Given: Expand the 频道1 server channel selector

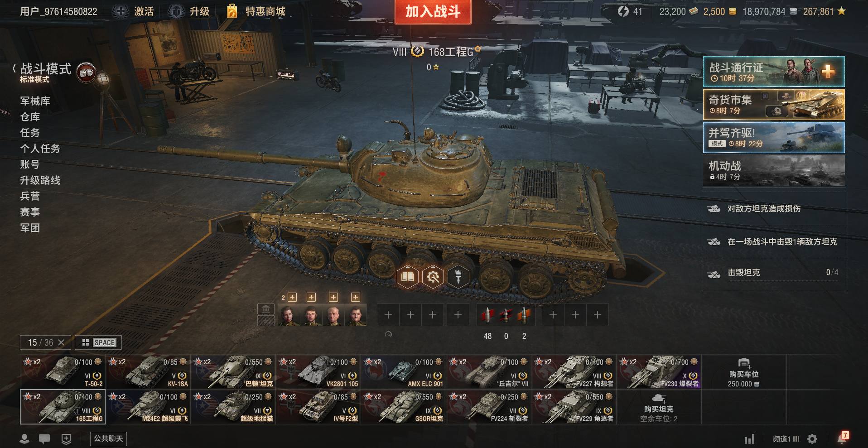Looking at the screenshot, I should 786,439.
